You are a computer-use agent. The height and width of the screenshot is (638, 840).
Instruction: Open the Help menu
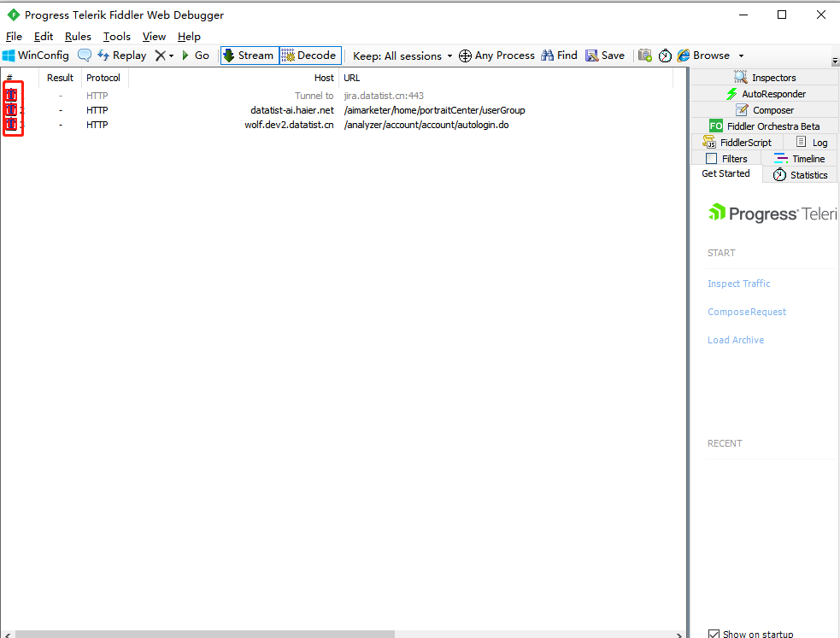click(x=189, y=37)
